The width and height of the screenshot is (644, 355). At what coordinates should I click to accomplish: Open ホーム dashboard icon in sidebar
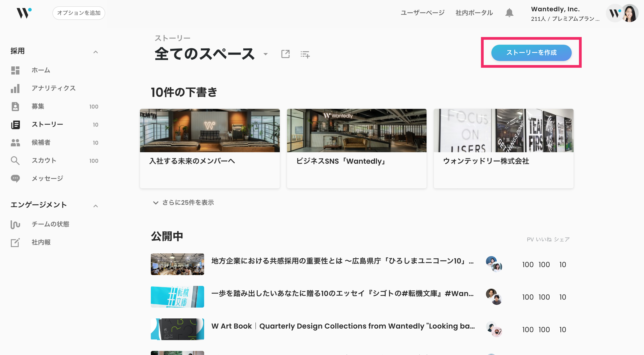tap(15, 70)
